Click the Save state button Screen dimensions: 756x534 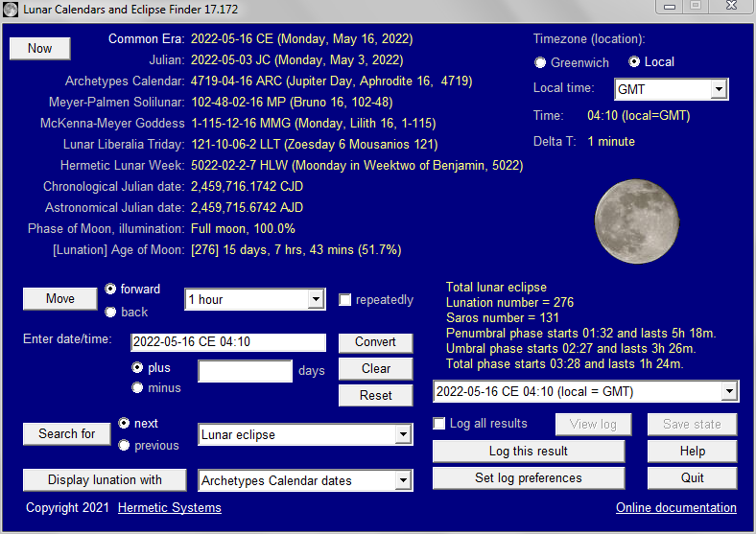tap(692, 424)
